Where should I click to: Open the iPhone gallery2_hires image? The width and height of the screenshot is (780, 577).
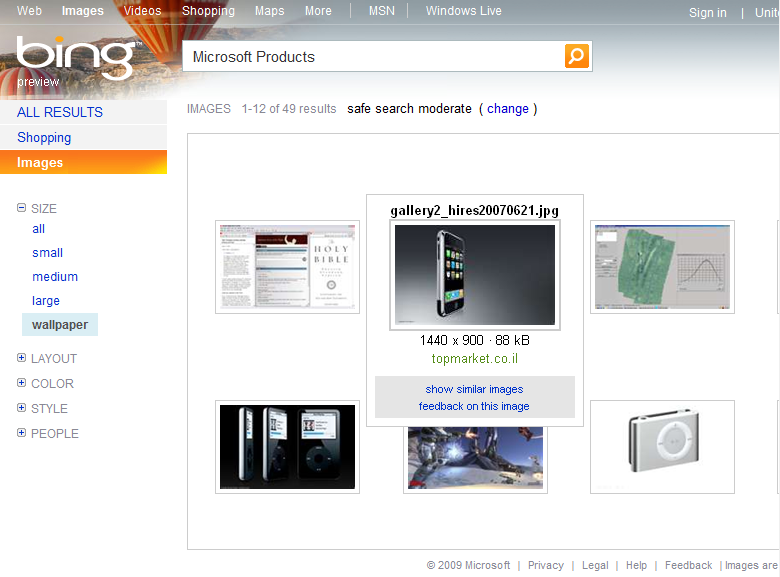click(x=475, y=275)
